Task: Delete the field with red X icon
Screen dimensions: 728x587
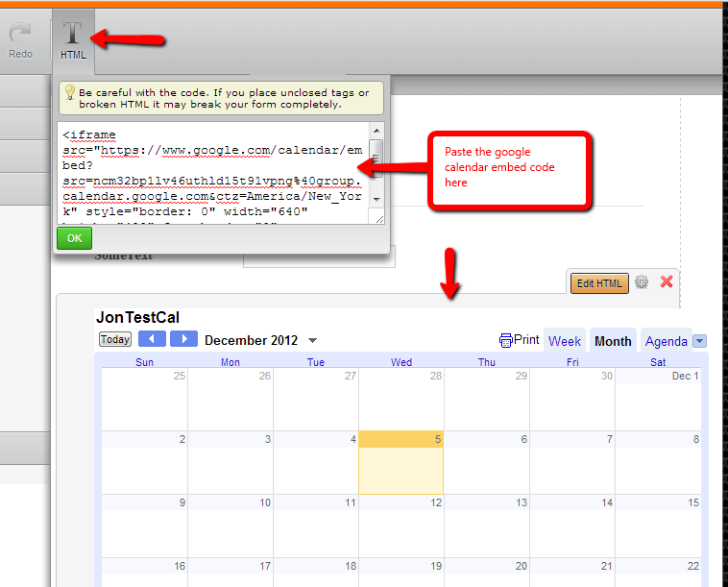Action: pos(667,282)
